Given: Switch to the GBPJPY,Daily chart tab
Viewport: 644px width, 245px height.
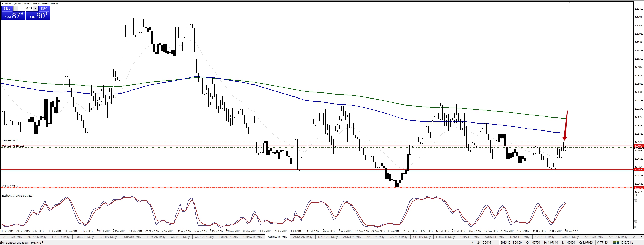Looking at the screenshot, I should pyautogui.click(x=108, y=237).
